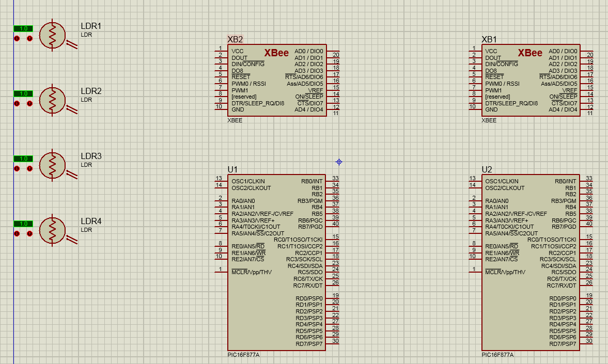
Task: Click the right red adjust button of LDR2
Action: [x=30, y=103]
